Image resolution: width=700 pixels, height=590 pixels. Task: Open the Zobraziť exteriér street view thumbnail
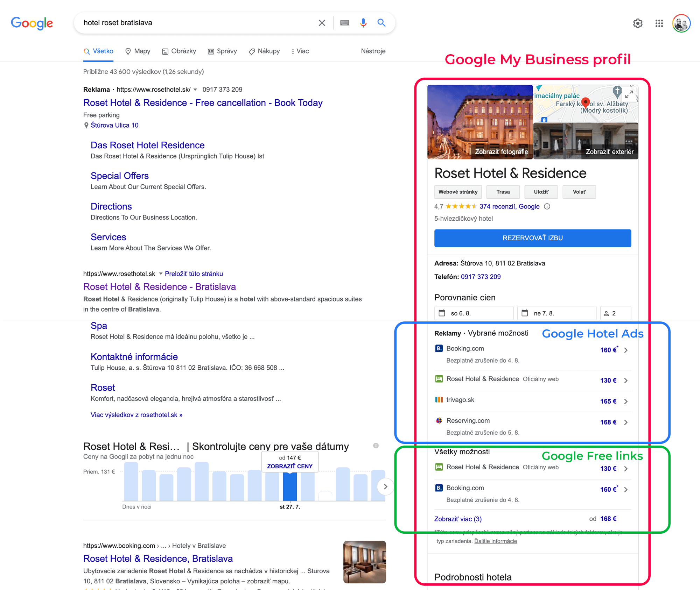coord(586,141)
